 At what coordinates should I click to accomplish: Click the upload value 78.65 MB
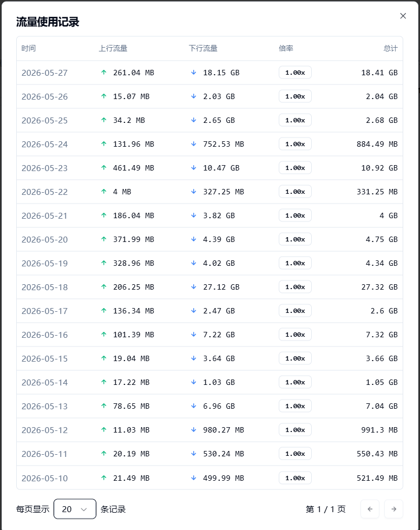131,406
